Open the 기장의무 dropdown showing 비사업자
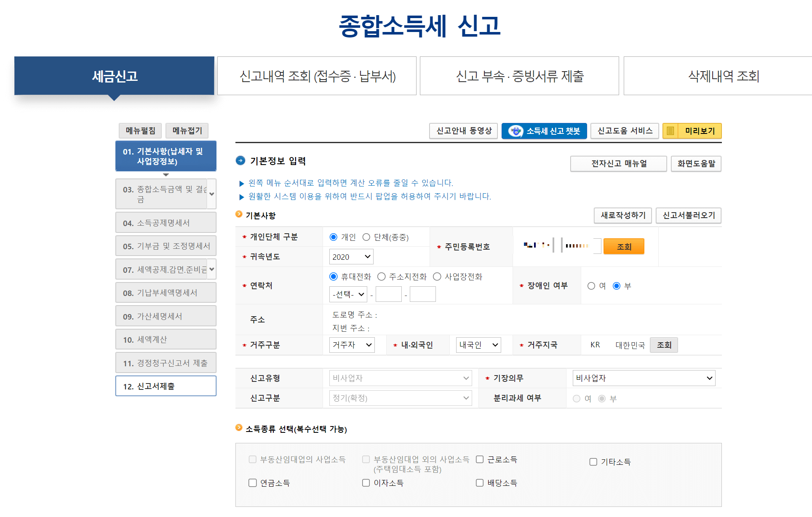This screenshot has width=812, height=517. pyautogui.click(x=644, y=378)
